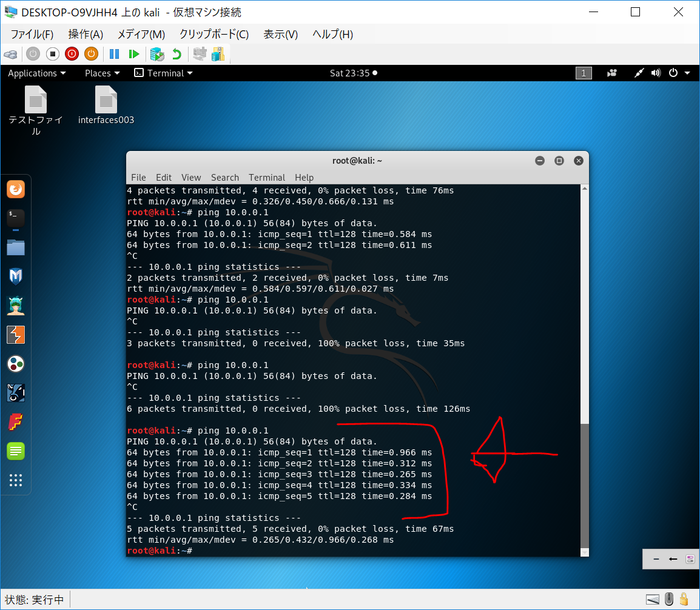Launch Metasploit from the dock
This screenshot has height=610, width=700.
tap(16, 277)
